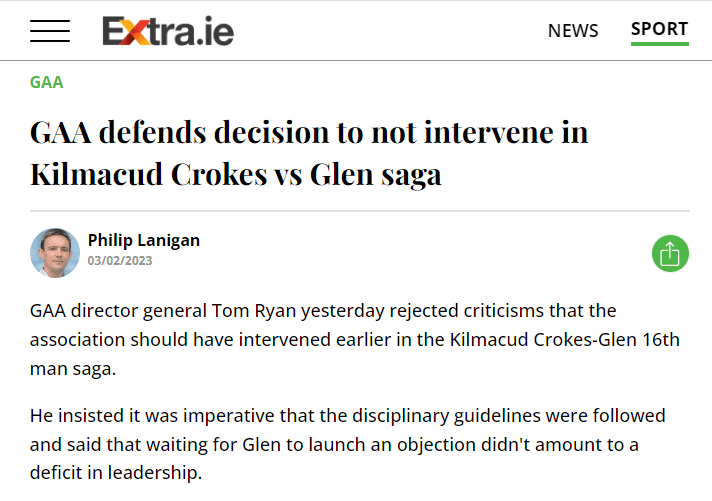Share the article using the green share icon

click(x=670, y=253)
